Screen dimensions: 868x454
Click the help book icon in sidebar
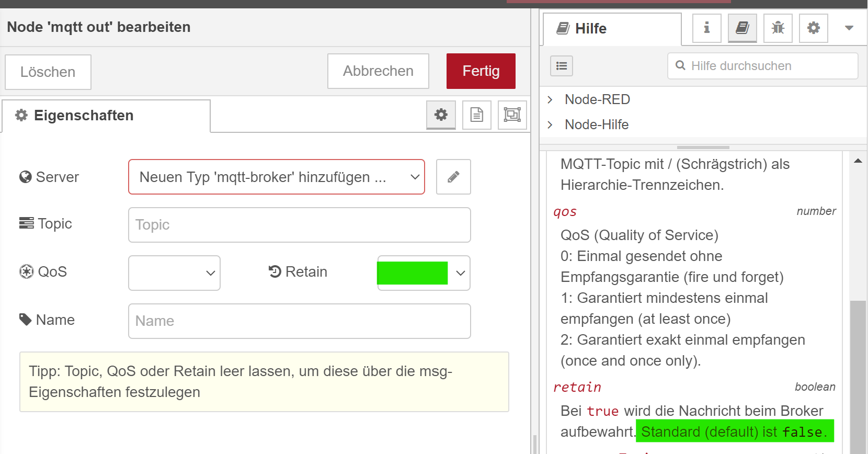(742, 28)
